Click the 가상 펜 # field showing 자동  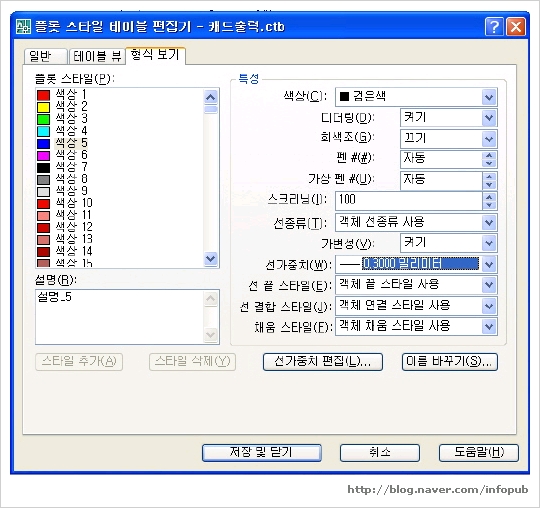click(x=441, y=180)
